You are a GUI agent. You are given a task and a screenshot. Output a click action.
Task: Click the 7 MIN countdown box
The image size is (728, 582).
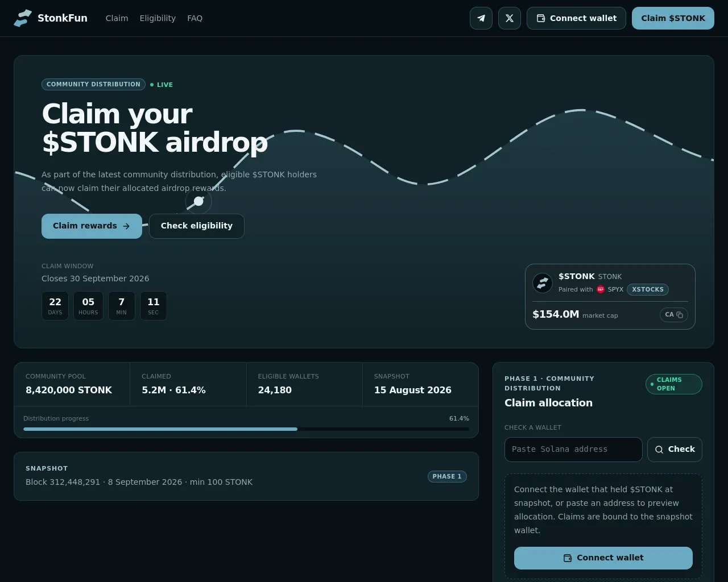click(121, 306)
